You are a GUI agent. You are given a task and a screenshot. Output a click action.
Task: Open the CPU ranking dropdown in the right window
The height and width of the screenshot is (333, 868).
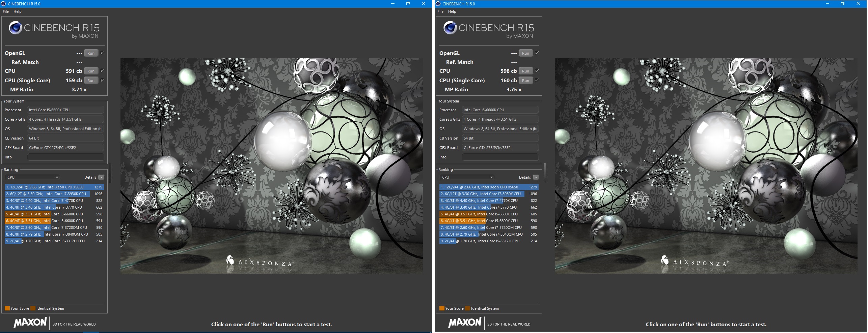tap(467, 177)
